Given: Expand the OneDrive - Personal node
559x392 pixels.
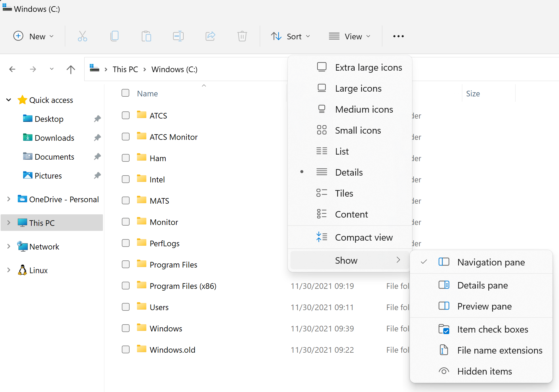Looking at the screenshot, I should pos(9,199).
